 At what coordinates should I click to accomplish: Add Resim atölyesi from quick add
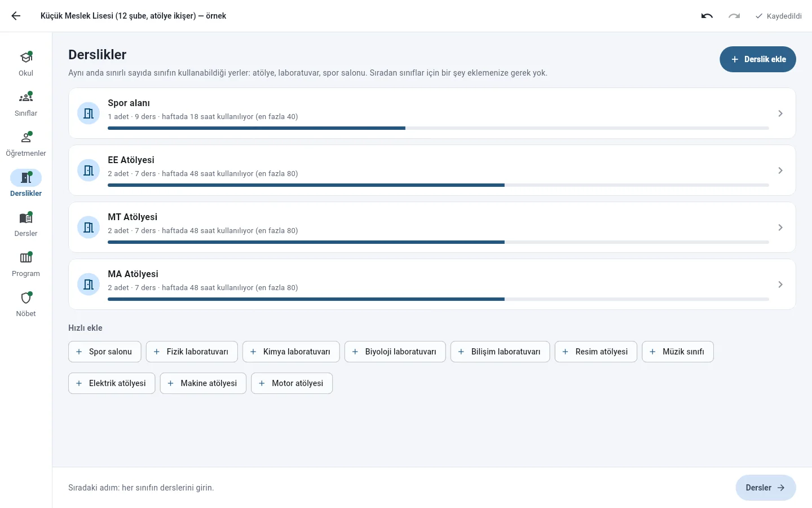596,352
